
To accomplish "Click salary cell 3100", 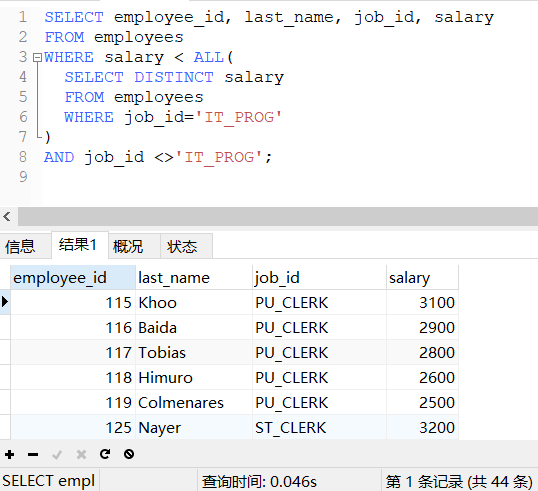I will click(x=422, y=303).
